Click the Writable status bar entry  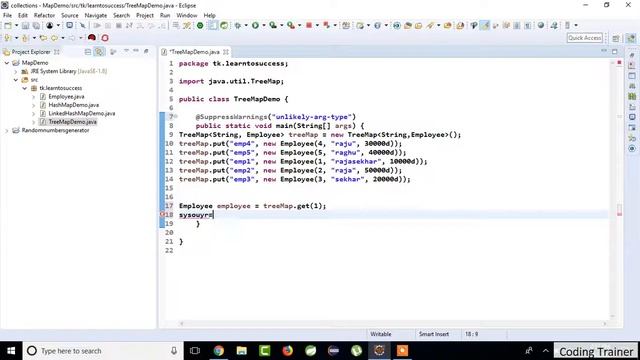(380, 334)
